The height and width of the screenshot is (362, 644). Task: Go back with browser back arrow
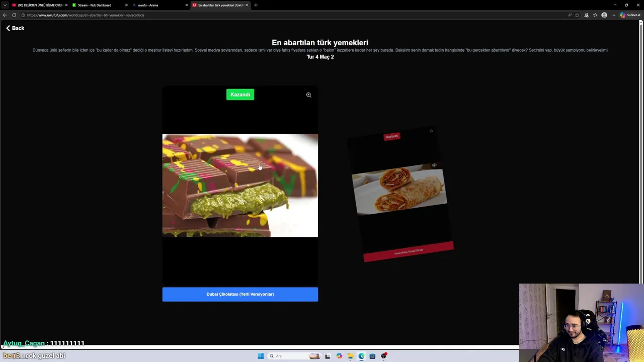click(5, 15)
